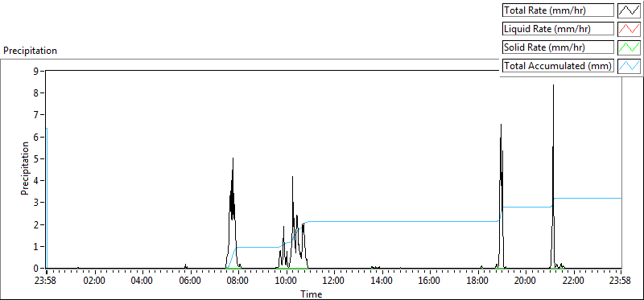Open Total Rate plot style icon
Screen dimensions: 644x300
pos(630,10)
